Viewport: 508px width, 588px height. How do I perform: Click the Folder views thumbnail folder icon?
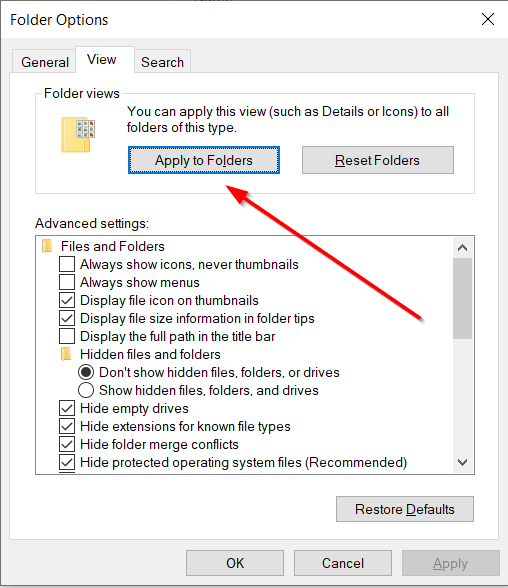coord(78,135)
